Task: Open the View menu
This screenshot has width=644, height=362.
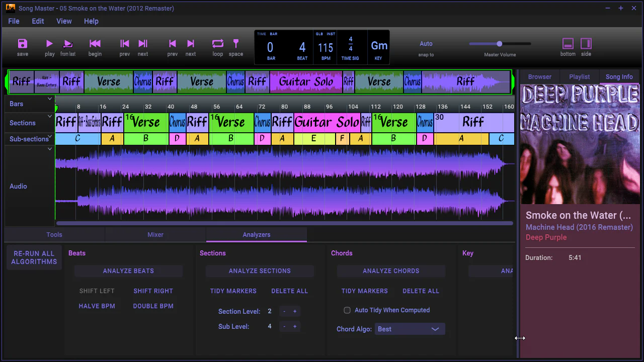Action: 64,21
